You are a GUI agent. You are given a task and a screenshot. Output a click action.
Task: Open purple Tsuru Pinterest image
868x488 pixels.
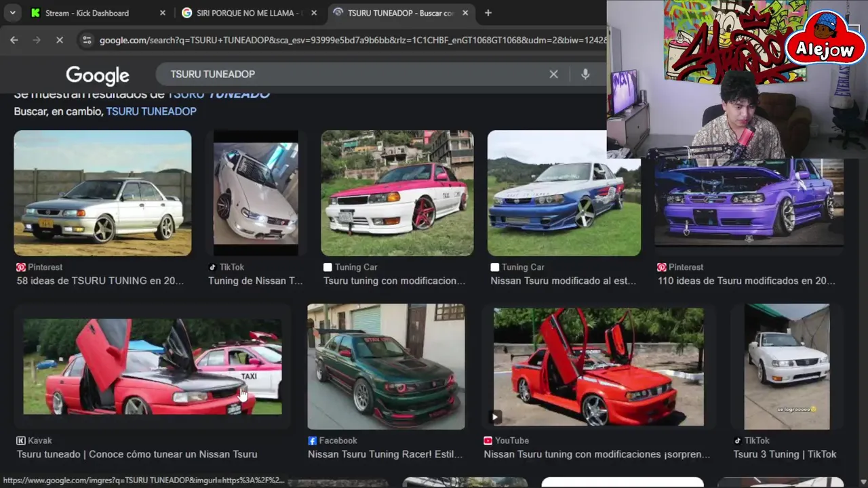tap(749, 202)
